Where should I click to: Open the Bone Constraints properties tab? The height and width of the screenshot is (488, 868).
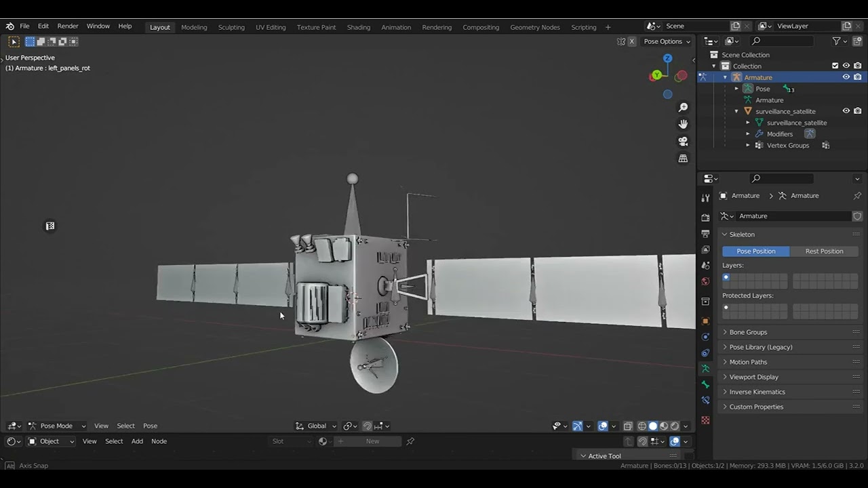click(705, 400)
